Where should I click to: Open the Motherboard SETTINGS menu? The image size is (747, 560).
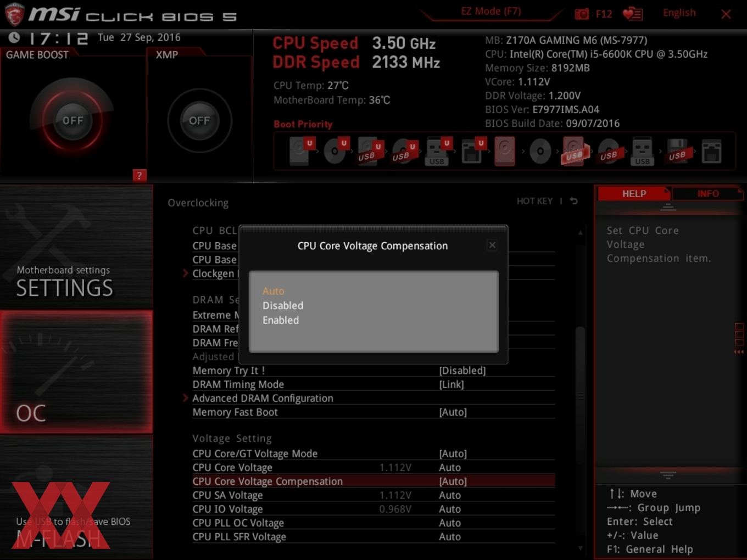(76, 247)
